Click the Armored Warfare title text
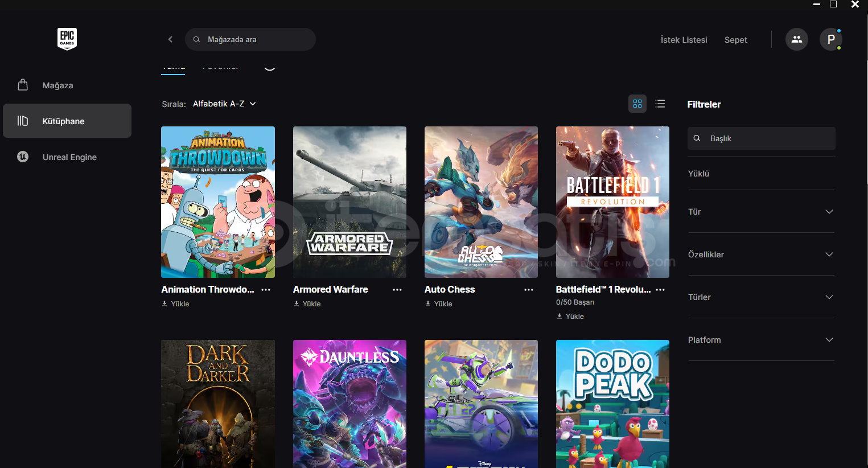 [330, 289]
